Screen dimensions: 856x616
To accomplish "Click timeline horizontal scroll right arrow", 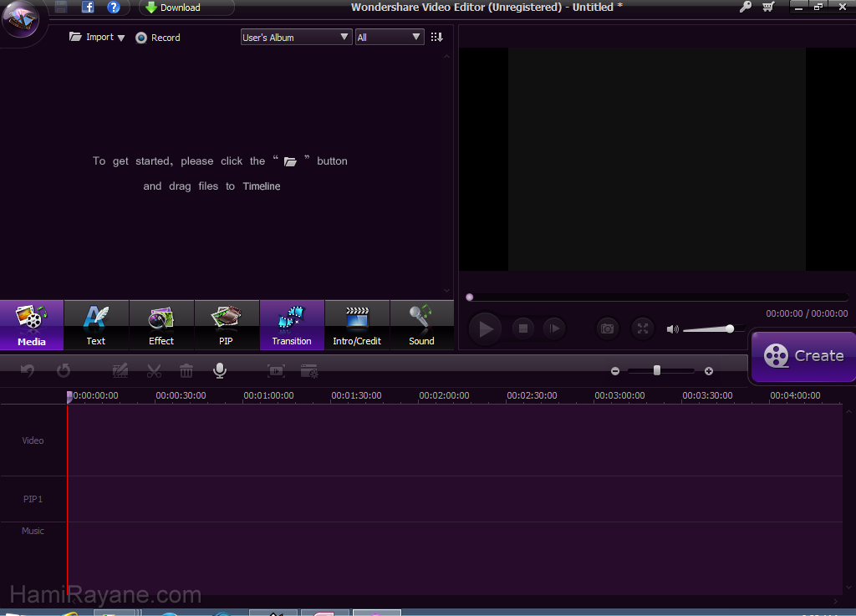I will pyautogui.click(x=836, y=601).
